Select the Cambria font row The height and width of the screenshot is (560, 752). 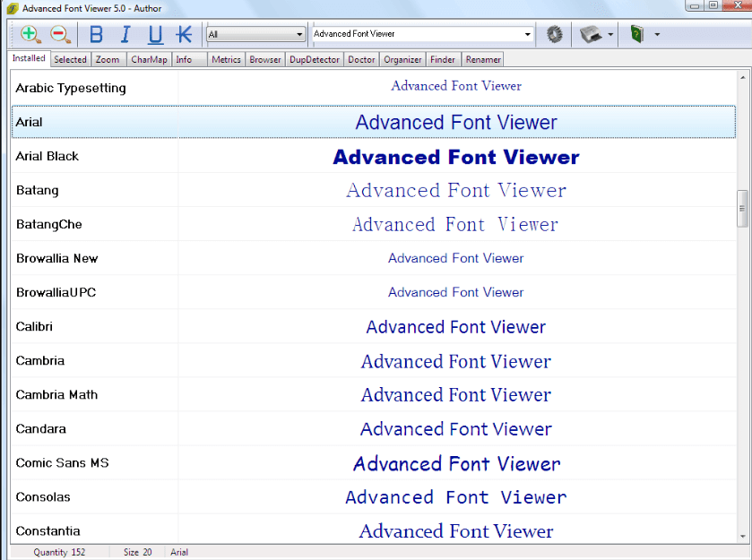coord(374,360)
